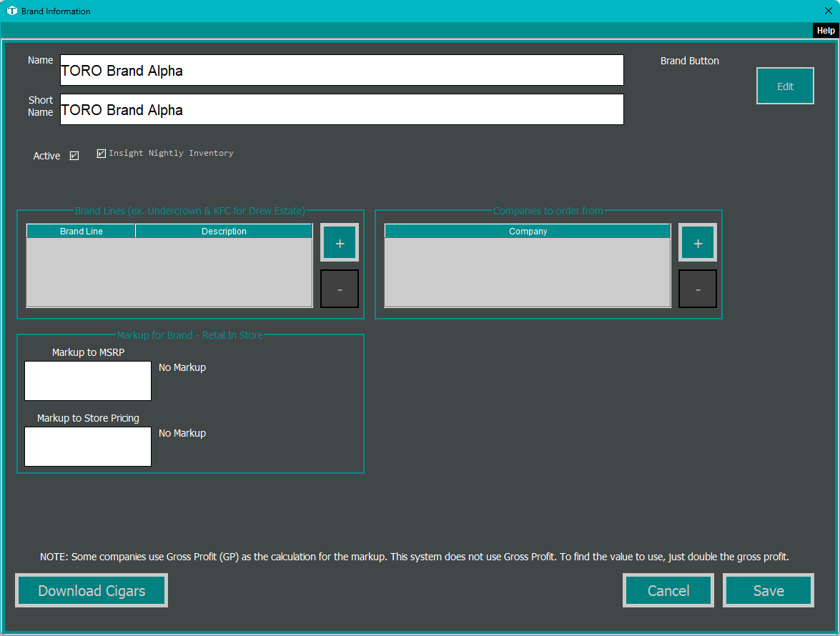This screenshot has height=636, width=840.
Task: Add a company to order from
Action: (x=698, y=242)
